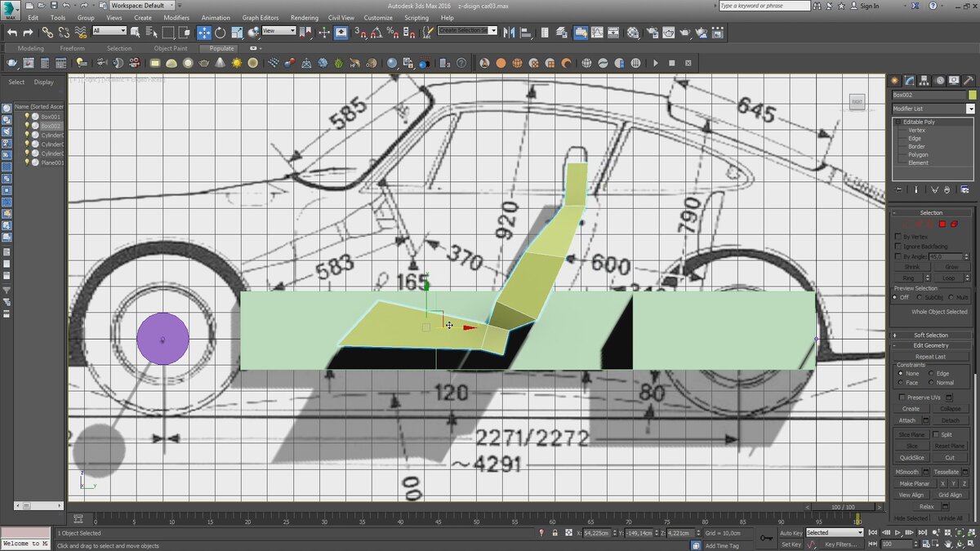Open the Material Editor from toolbar

[633, 33]
